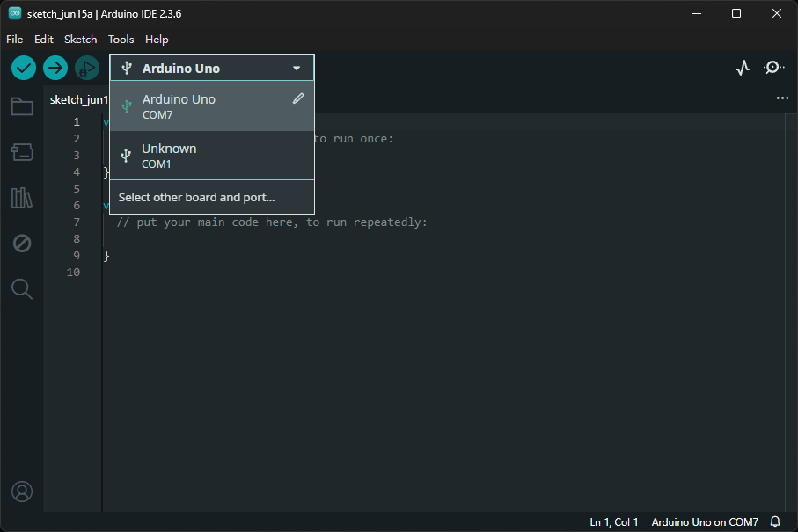This screenshot has width=798, height=532.
Task: Click the Upload arrow button
Action: (55, 68)
